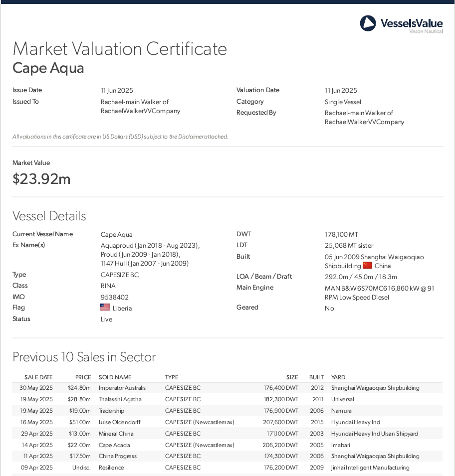455x476 pixels.
Task: Click the VesselsValue logo icon
Action: point(368,23)
